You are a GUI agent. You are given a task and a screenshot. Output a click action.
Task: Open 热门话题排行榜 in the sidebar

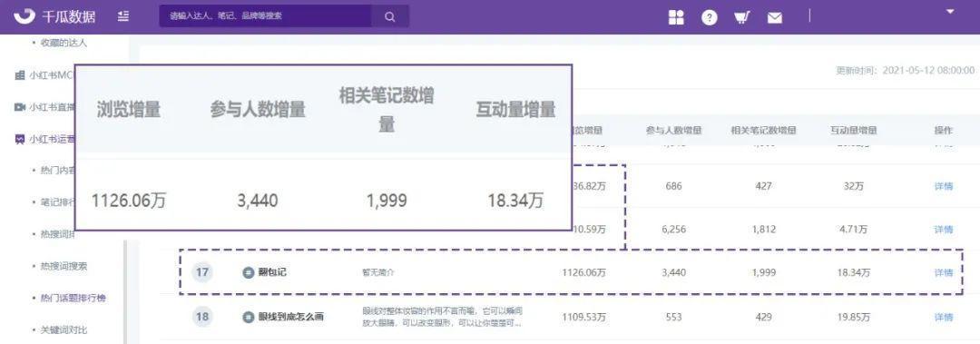click(73, 298)
